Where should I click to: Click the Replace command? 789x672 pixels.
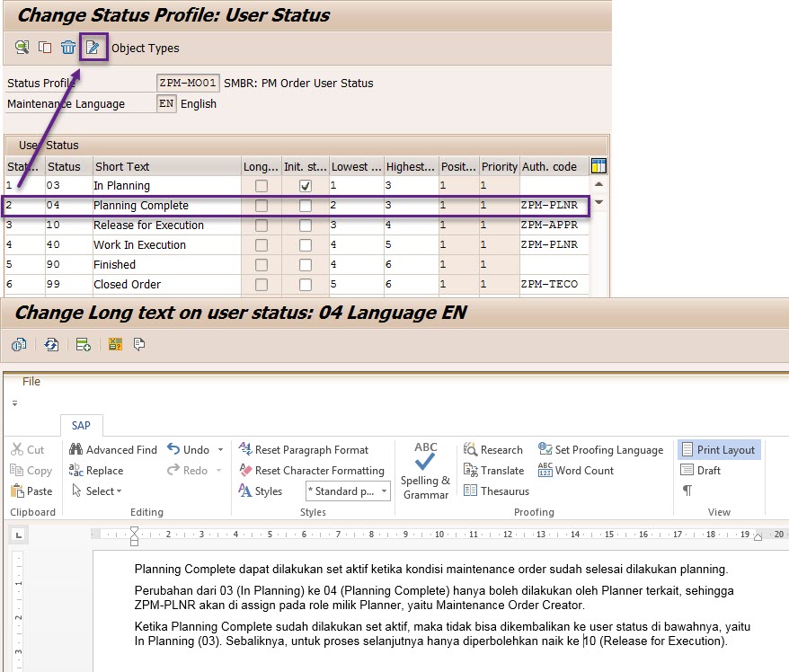point(96,470)
